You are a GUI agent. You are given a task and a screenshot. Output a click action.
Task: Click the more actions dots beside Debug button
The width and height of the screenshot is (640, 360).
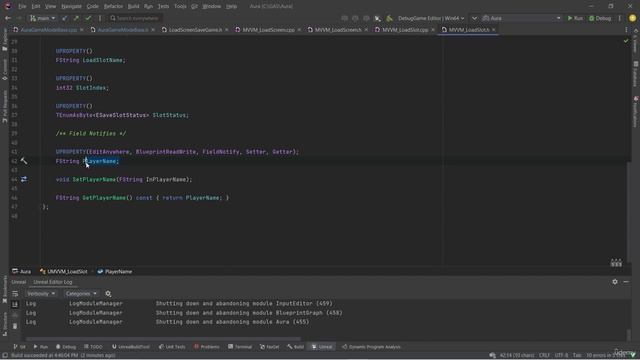620,18
